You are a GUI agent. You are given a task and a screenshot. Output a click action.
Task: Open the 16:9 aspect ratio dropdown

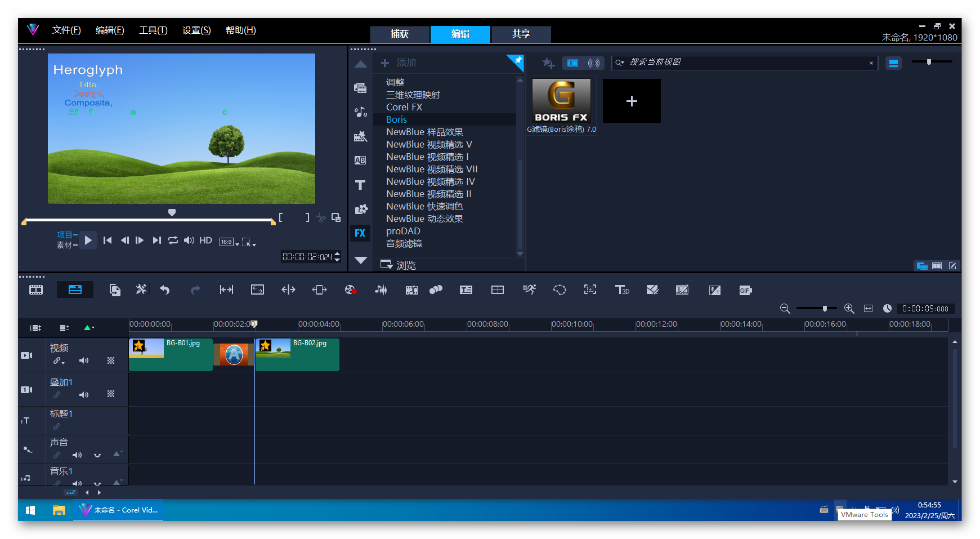pyautogui.click(x=229, y=242)
